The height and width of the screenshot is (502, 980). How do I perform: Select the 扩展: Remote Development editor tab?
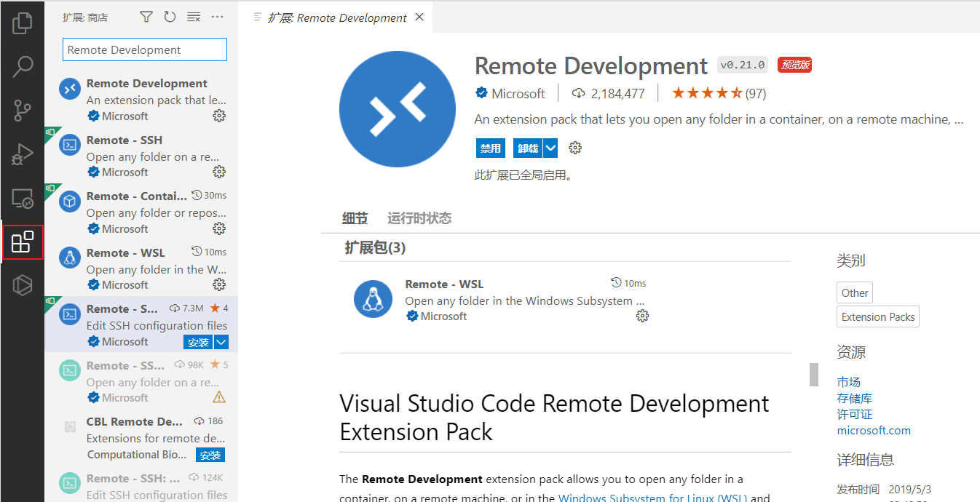337,17
